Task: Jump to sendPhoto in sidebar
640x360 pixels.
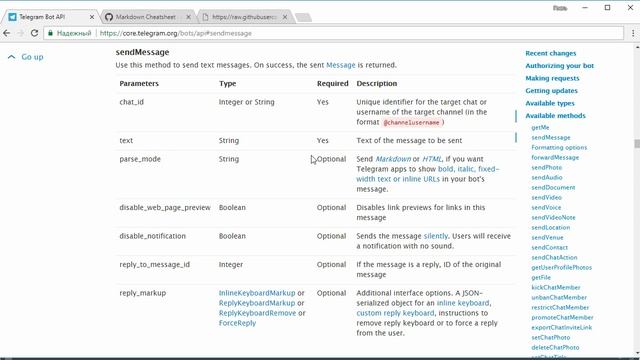Action: pos(547,167)
